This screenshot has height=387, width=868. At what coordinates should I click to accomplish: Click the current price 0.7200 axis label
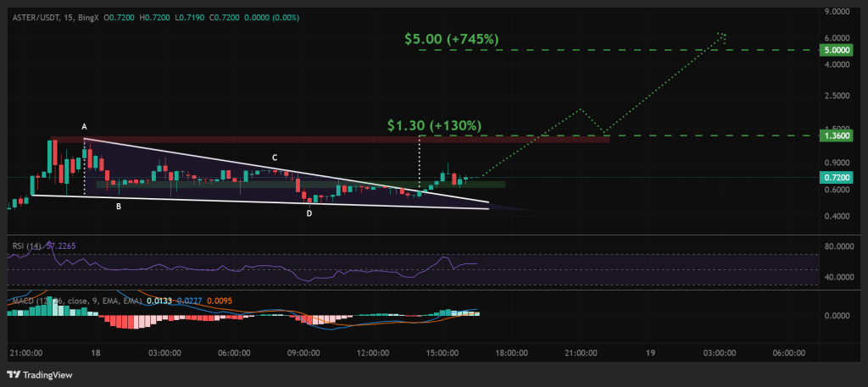coord(837,178)
